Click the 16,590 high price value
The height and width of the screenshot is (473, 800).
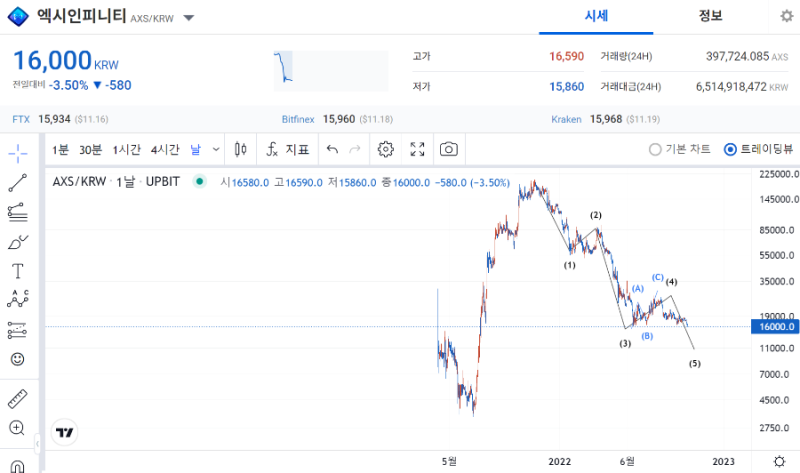point(566,56)
